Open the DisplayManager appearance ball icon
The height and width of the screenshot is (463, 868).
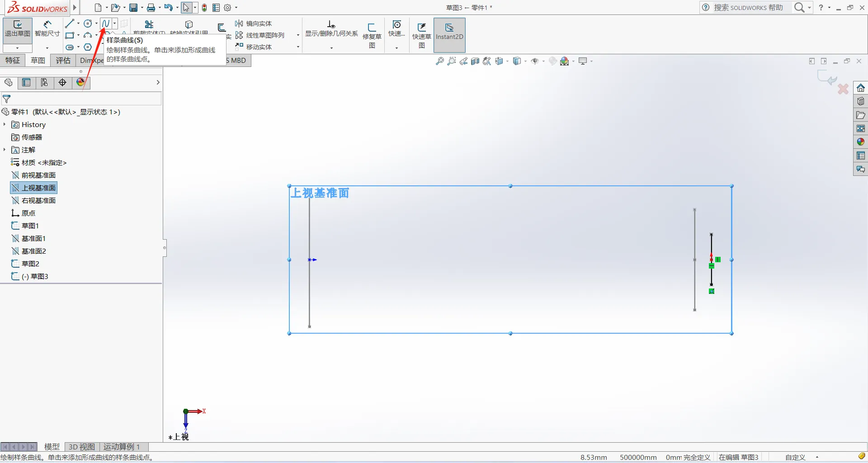(x=80, y=82)
